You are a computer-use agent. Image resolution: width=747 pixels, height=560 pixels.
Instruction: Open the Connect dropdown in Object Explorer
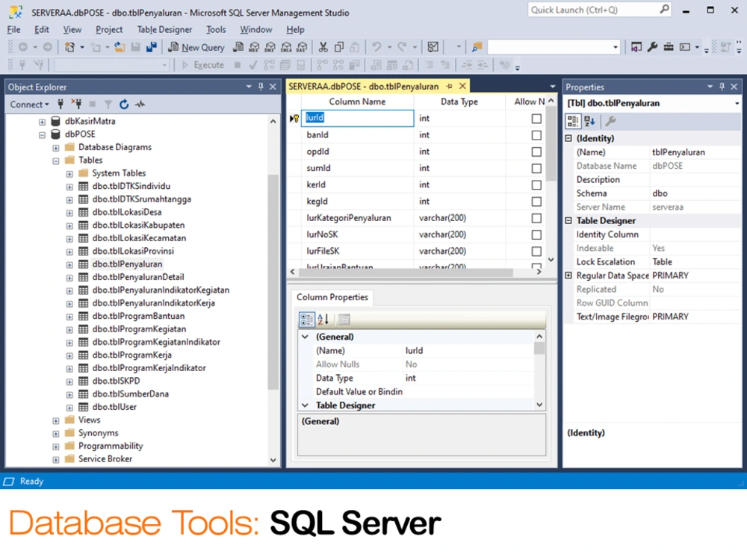[30, 105]
